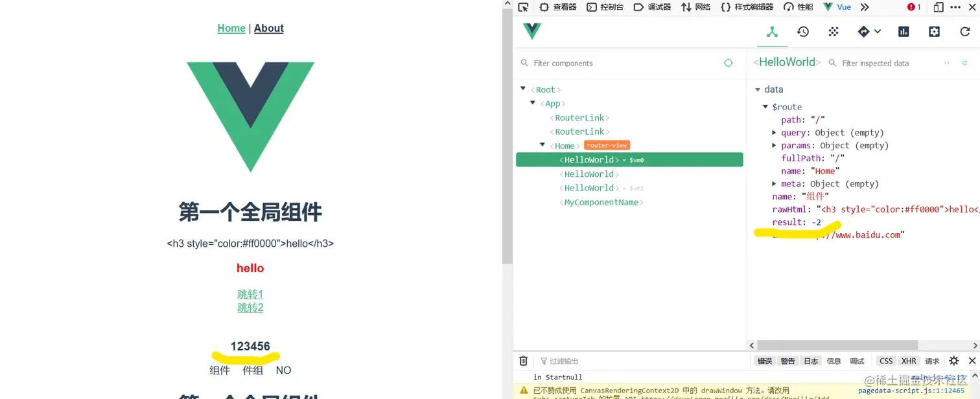Click the result value -2
This screenshot has width=980, height=399.
point(816,222)
